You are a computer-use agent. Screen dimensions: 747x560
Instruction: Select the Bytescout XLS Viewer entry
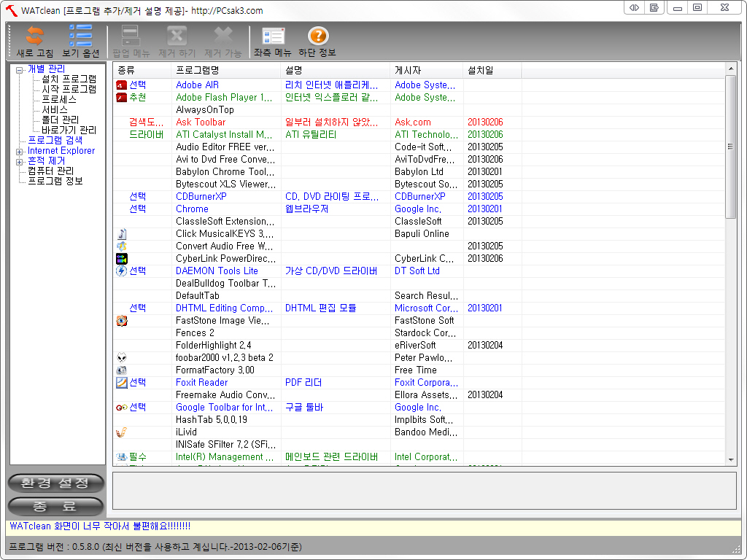point(225,184)
